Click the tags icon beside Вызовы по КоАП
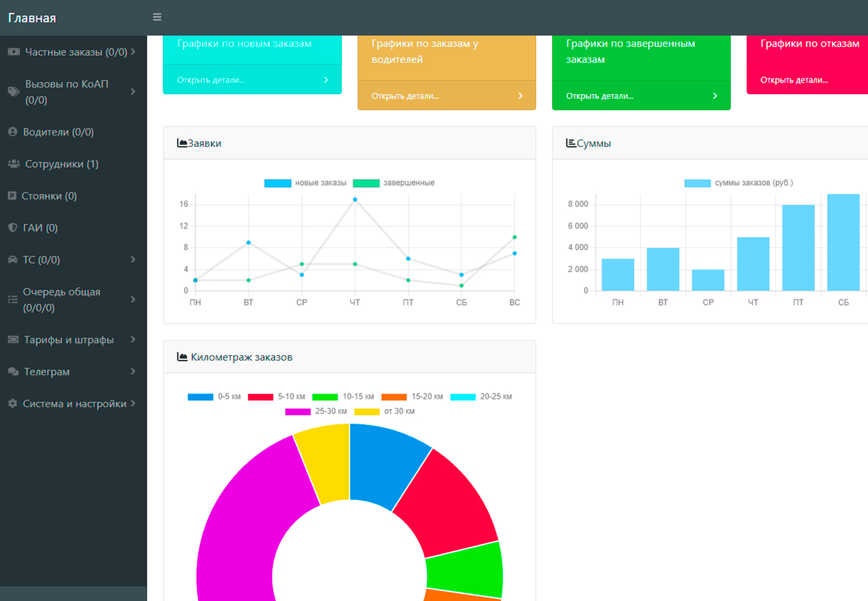 click(13, 92)
